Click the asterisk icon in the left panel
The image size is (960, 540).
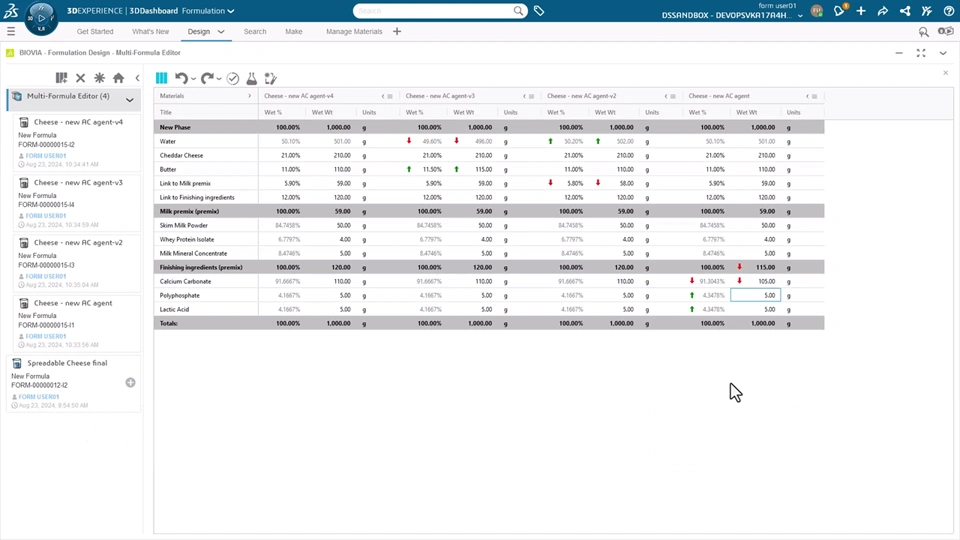[99, 78]
